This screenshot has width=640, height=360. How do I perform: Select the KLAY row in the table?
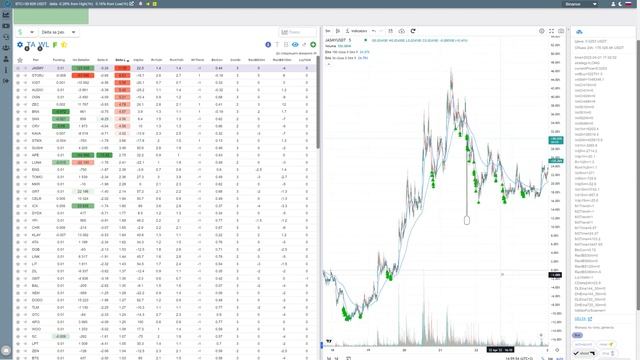point(165,235)
